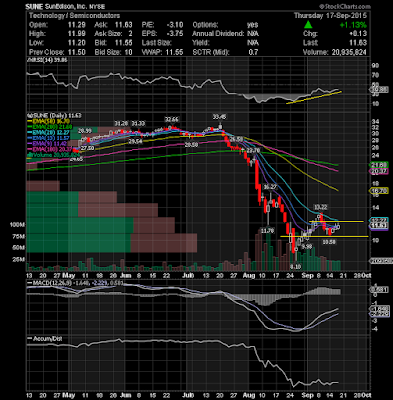Click the 33.45 peak price annotation
393x400 pixels.
point(220,117)
